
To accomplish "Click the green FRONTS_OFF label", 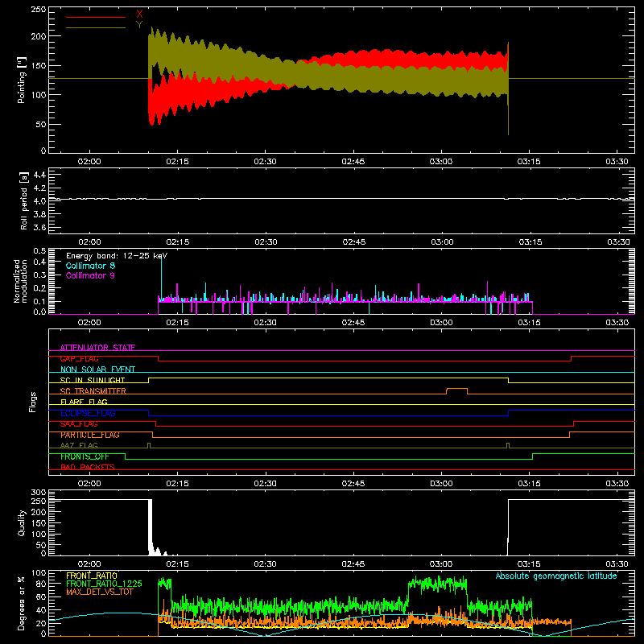I will pyautogui.click(x=85, y=456).
